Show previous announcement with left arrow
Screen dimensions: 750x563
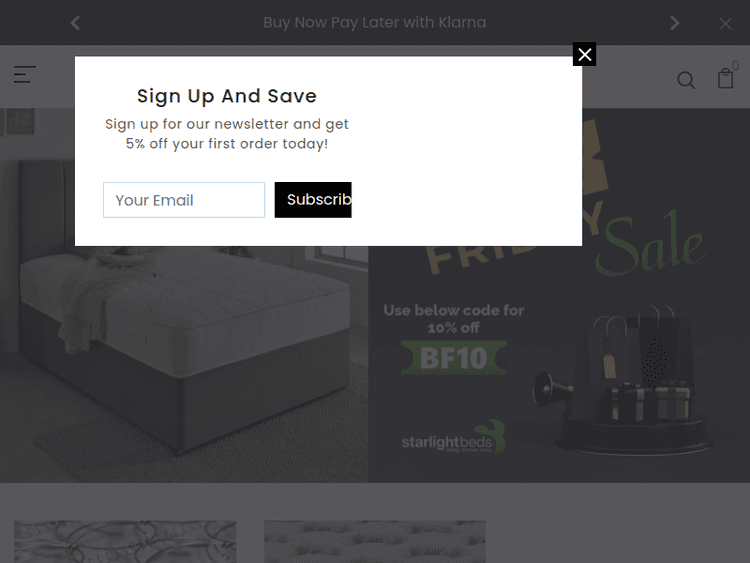(x=75, y=22)
